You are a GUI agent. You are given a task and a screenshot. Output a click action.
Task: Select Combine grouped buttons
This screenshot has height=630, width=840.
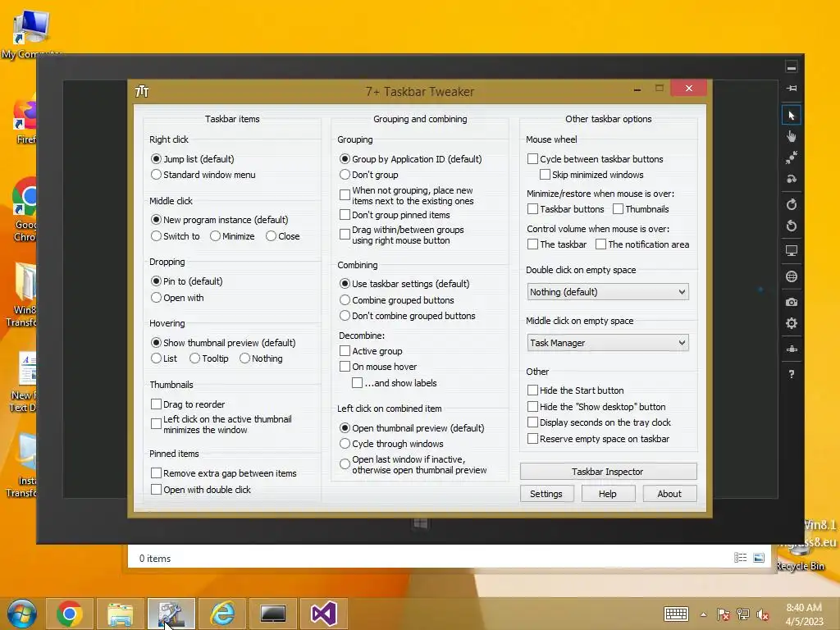[397, 300]
